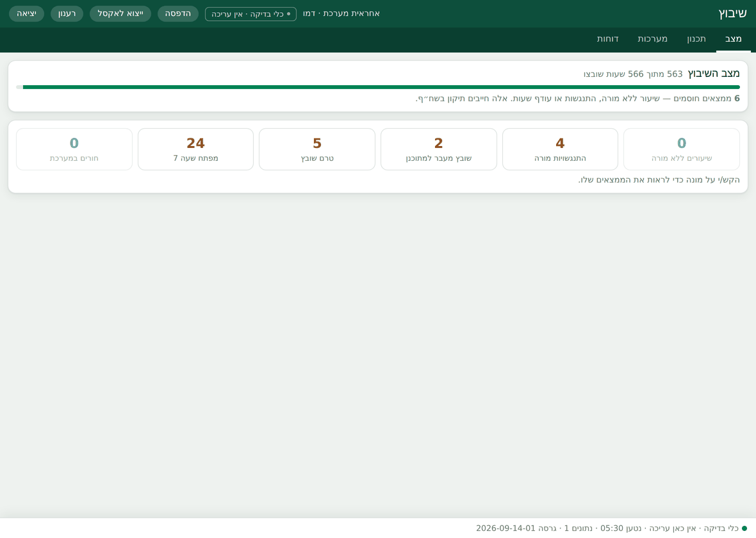Click the 563 מתוך 566 שעות שובצו text
This screenshot has width=756, height=538.
[x=633, y=74]
